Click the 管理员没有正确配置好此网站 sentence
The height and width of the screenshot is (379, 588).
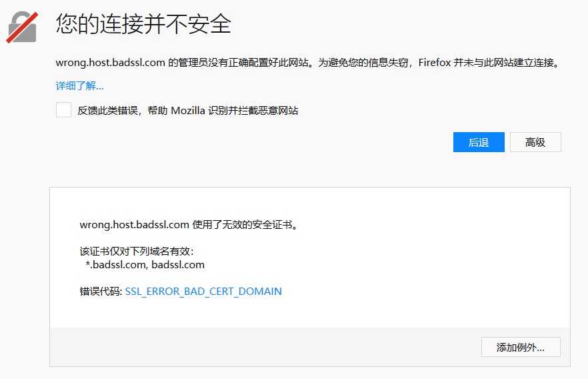coord(240,63)
